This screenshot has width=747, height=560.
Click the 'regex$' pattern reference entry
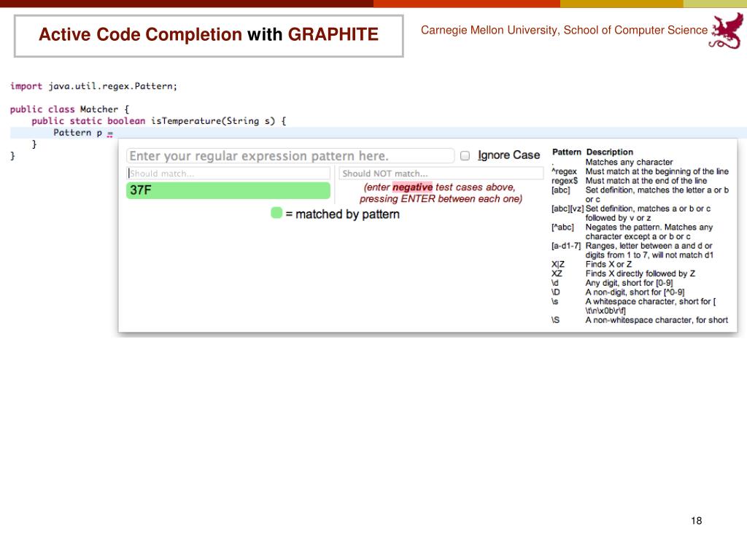(565, 181)
